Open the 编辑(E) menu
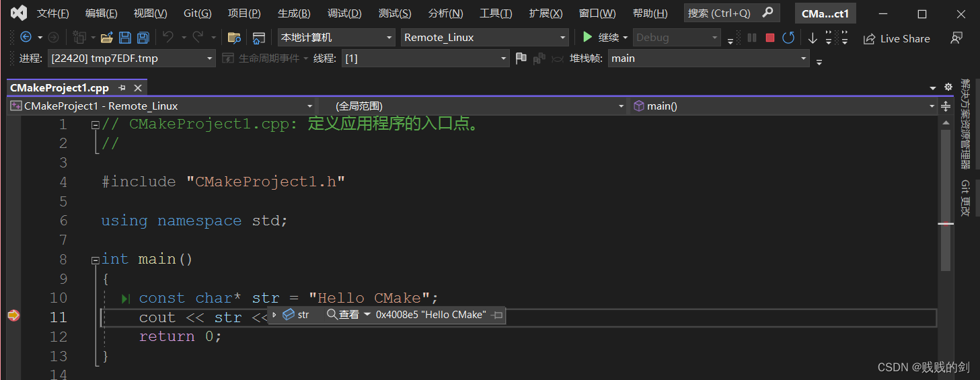Viewport: 980px width, 380px height. (x=101, y=13)
